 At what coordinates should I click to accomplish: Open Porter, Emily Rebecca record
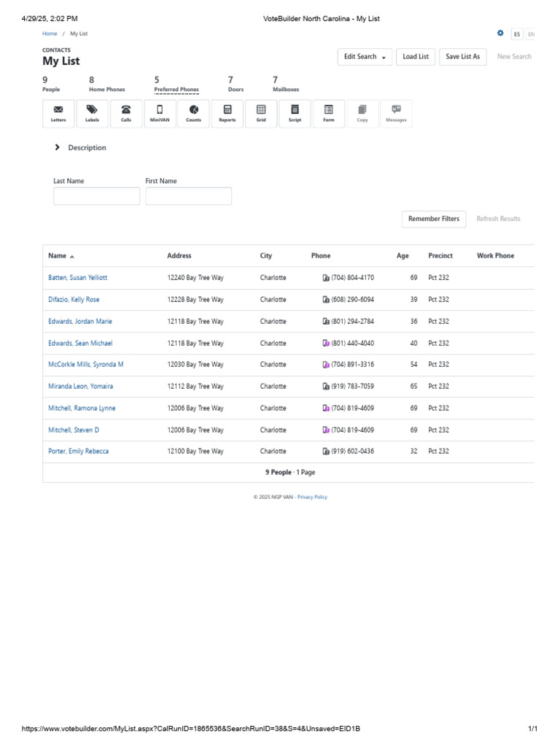click(x=78, y=451)
